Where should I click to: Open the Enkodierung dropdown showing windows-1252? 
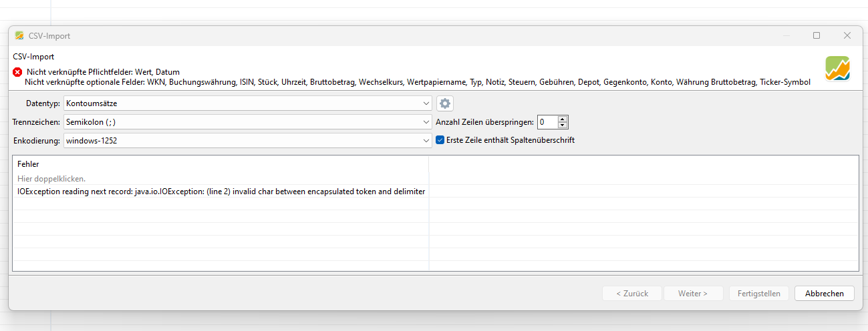click(248, 140)
